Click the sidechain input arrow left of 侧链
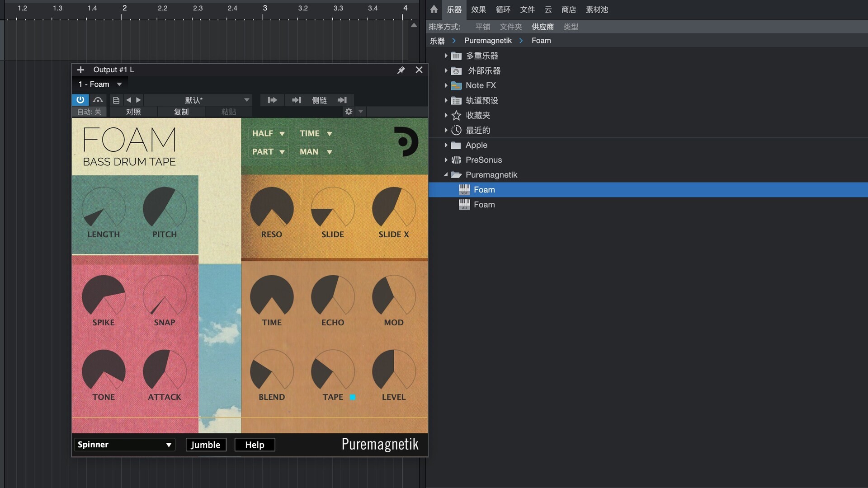 pos(297,100)
